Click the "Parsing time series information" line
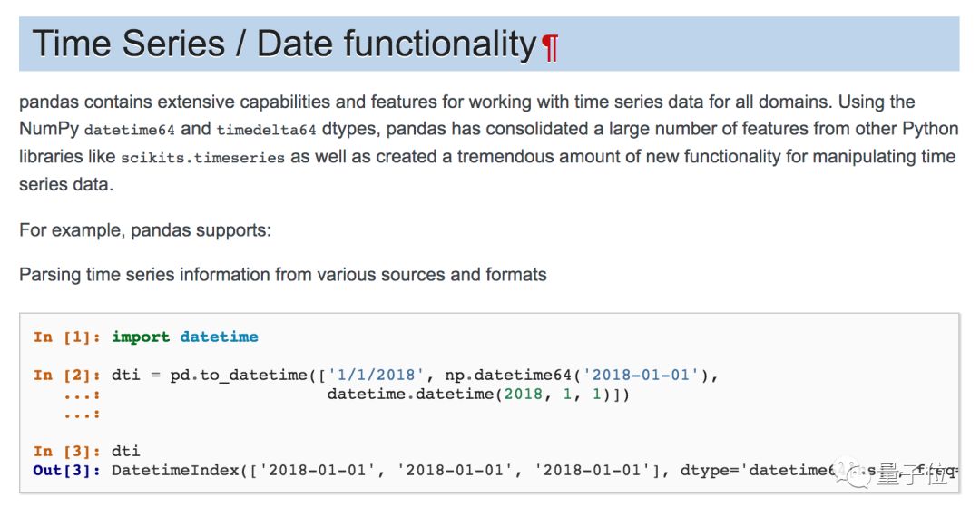The width and height of the screenshot is (980, 517). [x=283, y=275]
